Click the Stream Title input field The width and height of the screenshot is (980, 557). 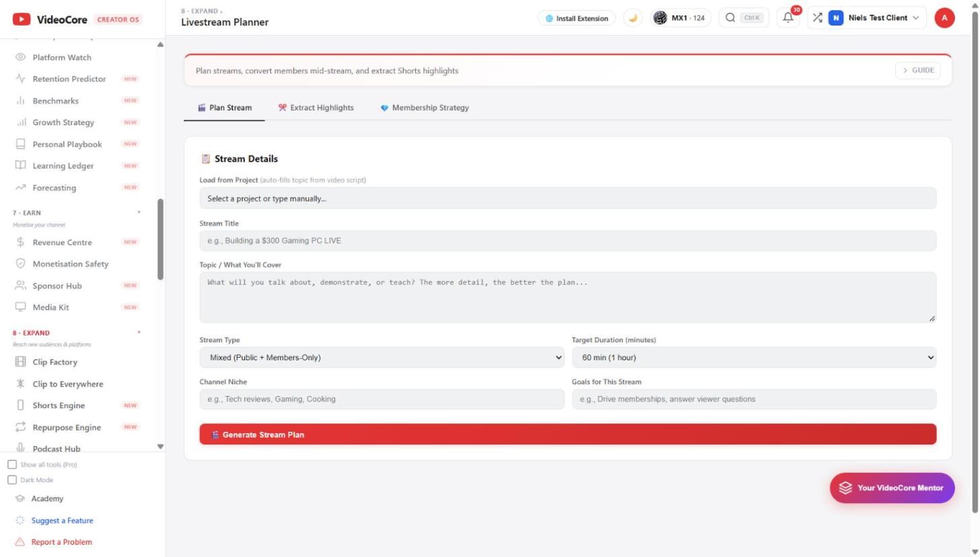(567, 240)
